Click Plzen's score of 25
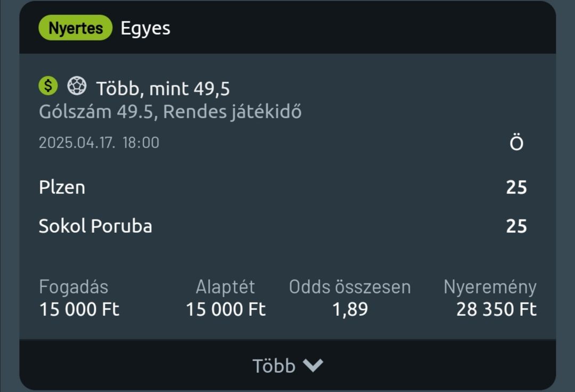 516,187
